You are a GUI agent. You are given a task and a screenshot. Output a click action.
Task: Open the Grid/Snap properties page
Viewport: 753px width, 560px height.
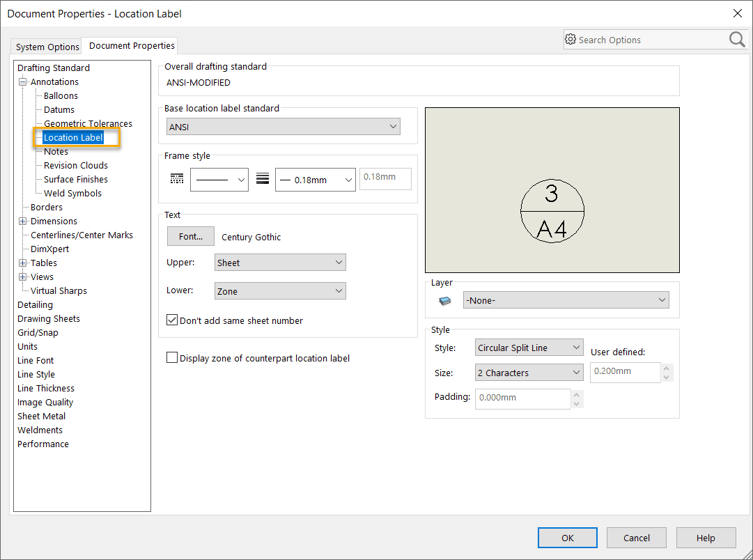[x=38, y=332]
